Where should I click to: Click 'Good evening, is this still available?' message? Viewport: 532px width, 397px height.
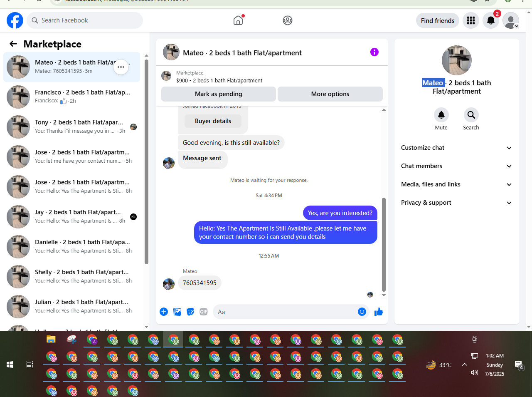pos(231,143)
